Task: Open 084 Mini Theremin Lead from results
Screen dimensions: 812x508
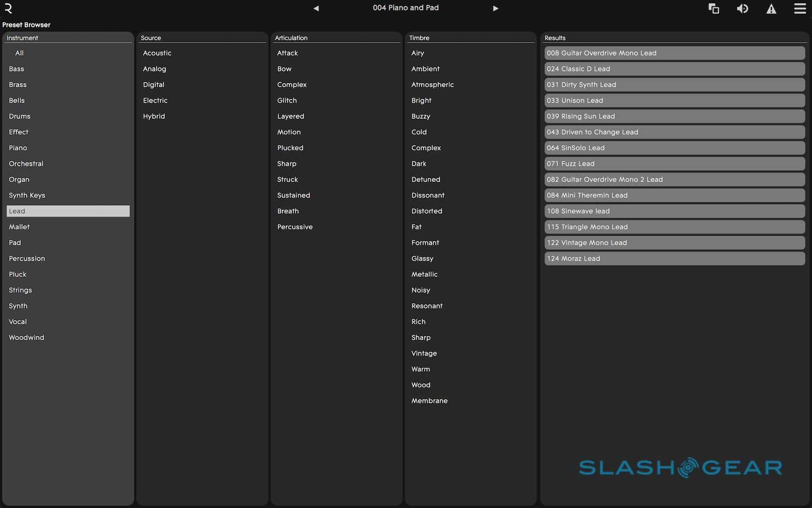Action: 674,195
